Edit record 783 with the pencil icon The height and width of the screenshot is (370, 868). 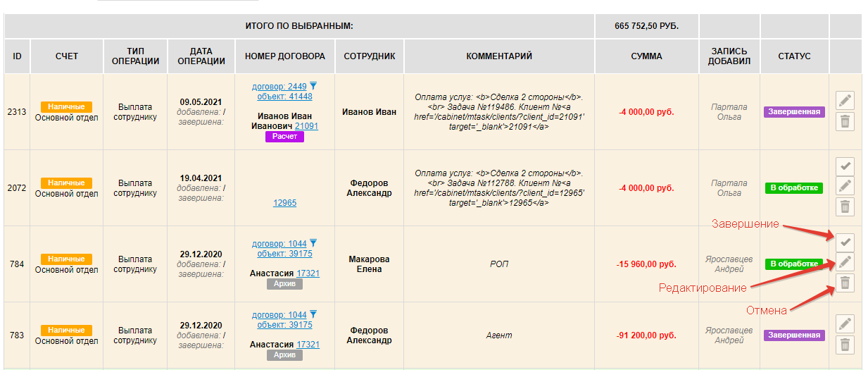tap(845, 324)
